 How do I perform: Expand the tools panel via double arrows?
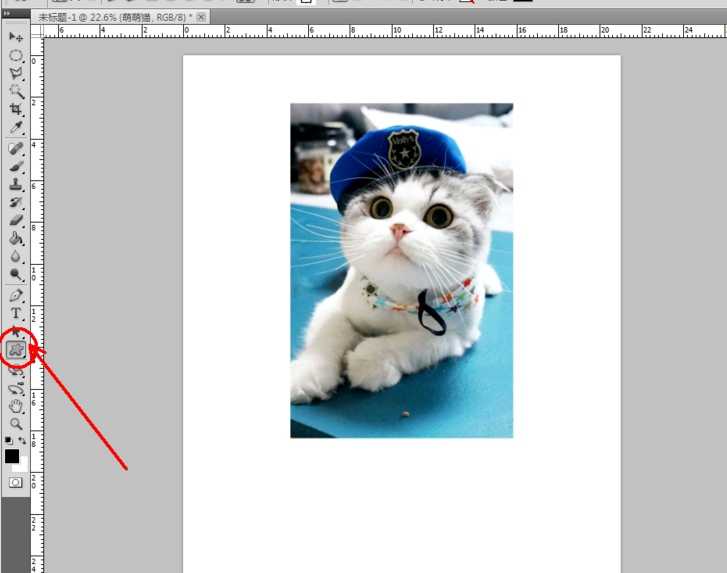point(7,13)
